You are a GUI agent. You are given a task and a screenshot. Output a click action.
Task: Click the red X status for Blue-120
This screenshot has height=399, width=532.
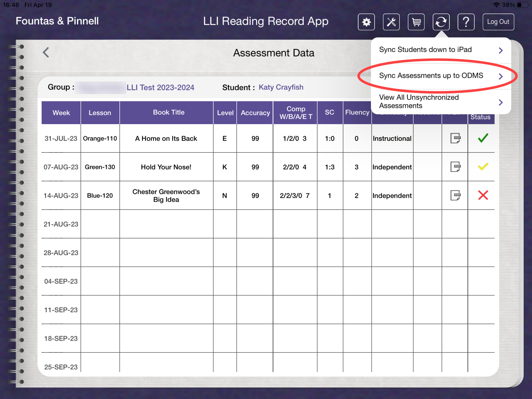pos(482,195)
